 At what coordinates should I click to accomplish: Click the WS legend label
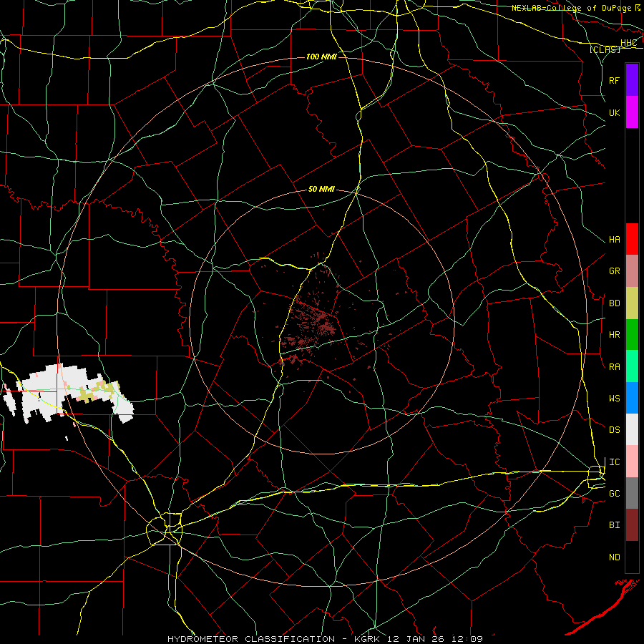click(614, 398)
